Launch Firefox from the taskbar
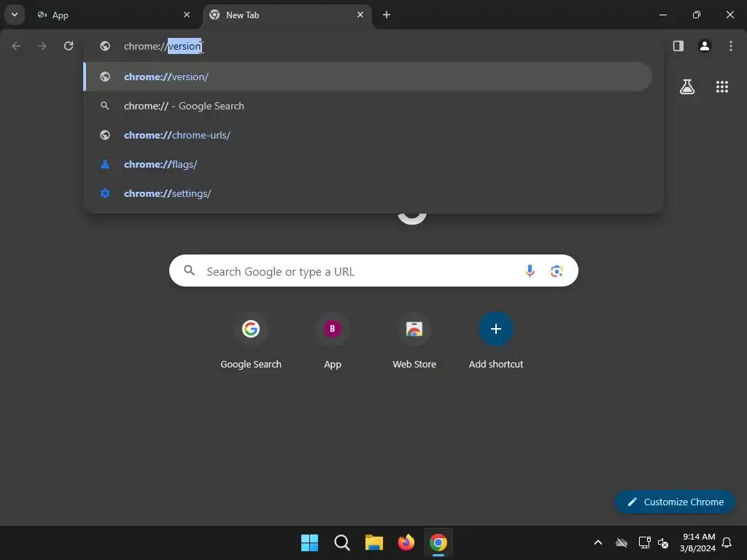The image size is (747, 560). [x=406, y=542]
